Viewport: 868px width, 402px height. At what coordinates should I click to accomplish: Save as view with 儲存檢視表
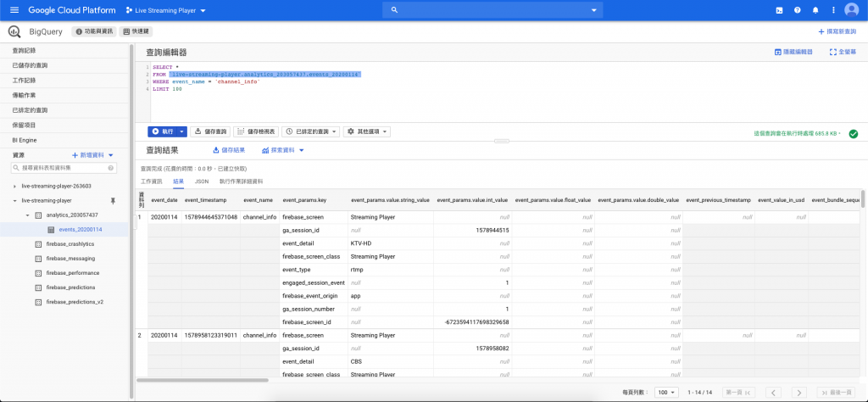[x=256, y=131]
